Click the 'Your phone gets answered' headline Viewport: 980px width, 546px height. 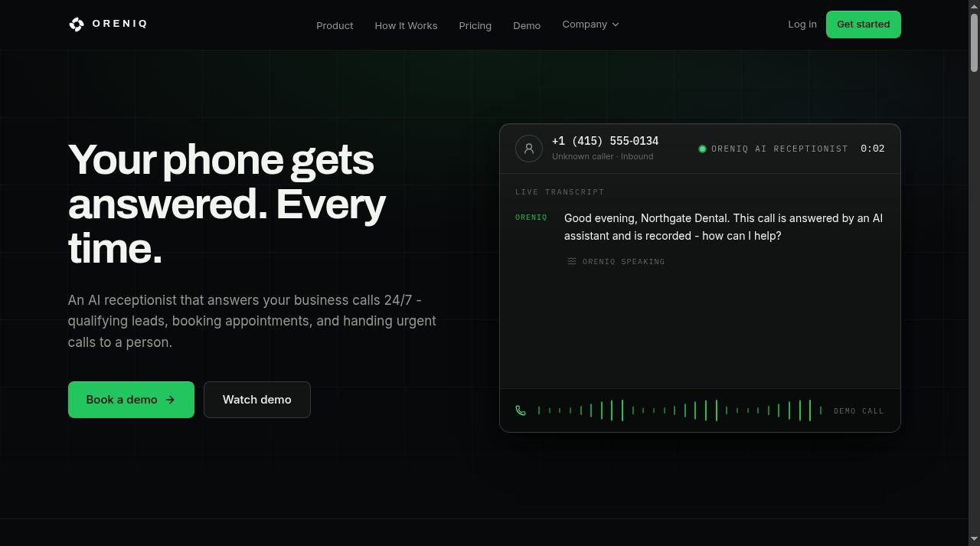coord(227,204)
